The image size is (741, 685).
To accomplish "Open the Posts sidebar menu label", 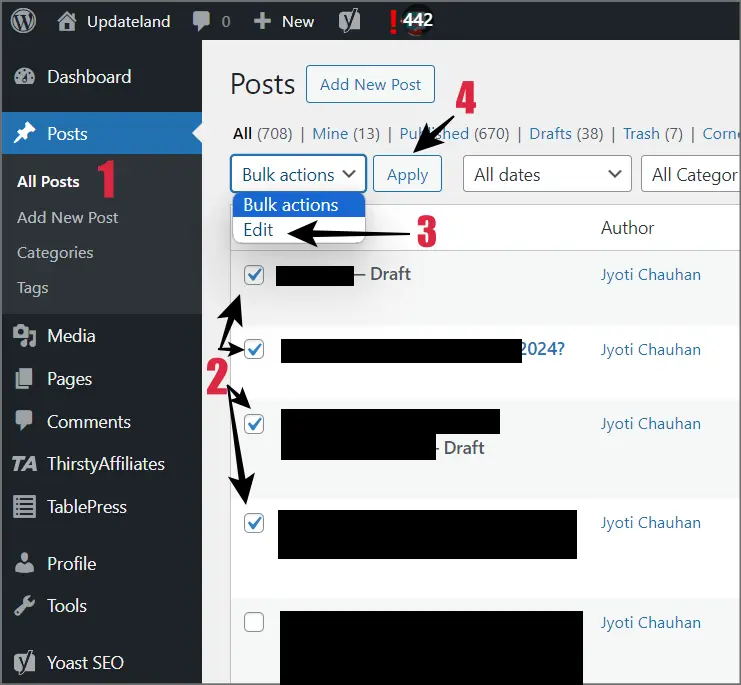I will point(67,134).
